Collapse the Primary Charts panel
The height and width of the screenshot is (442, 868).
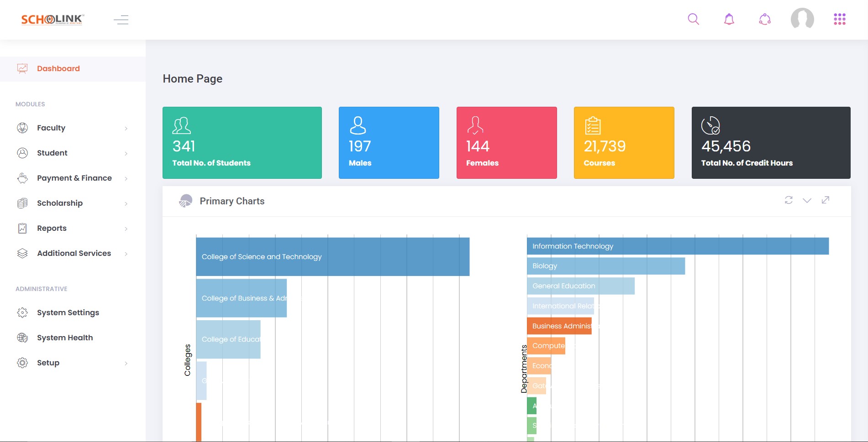(807, 200)
